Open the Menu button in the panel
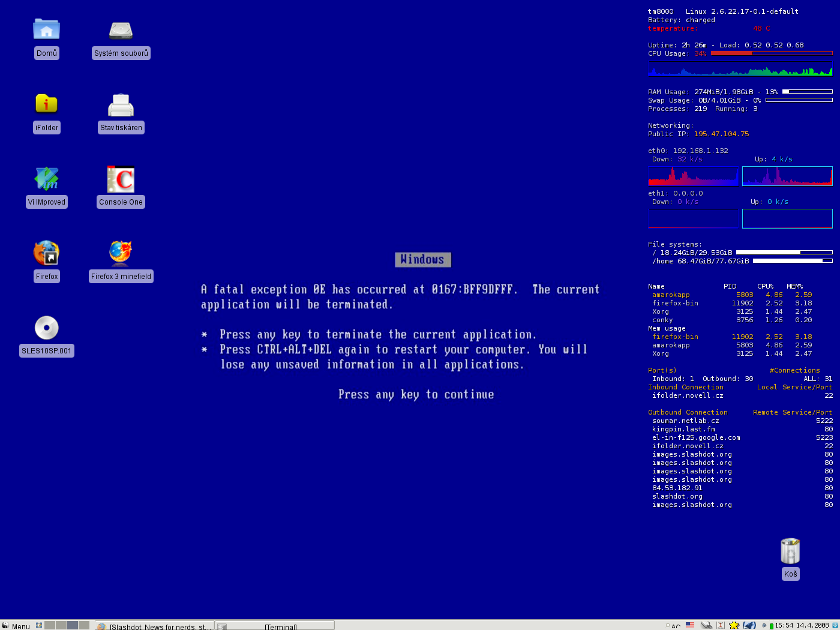Screen dimensions: 840x630 click(16, 626)
